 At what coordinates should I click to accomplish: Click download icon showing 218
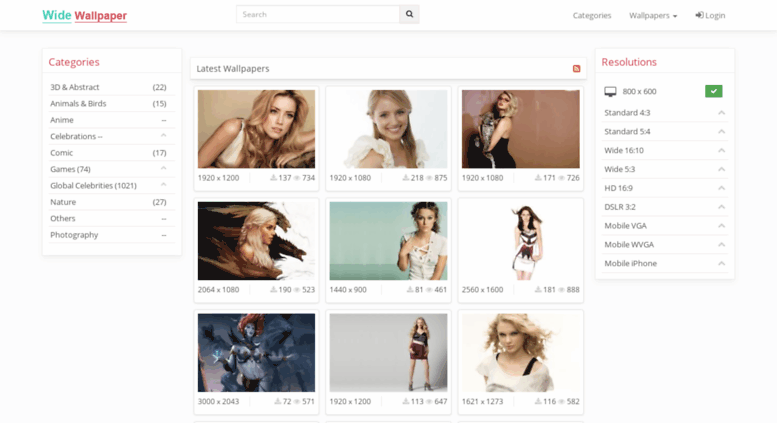(x=405, y=177)
